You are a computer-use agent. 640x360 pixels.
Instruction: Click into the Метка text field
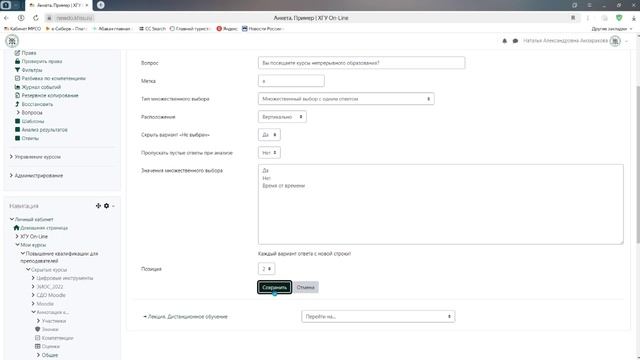coord(291,81)
